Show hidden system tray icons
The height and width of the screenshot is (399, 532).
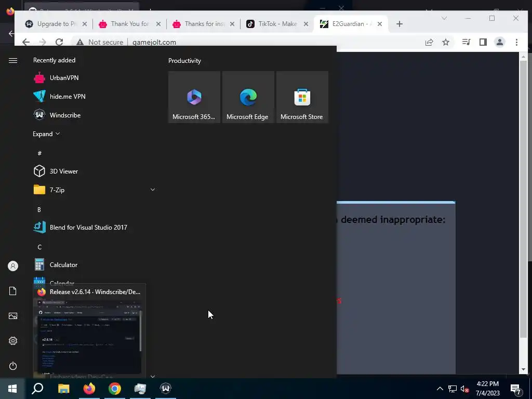tap(440, 389)
